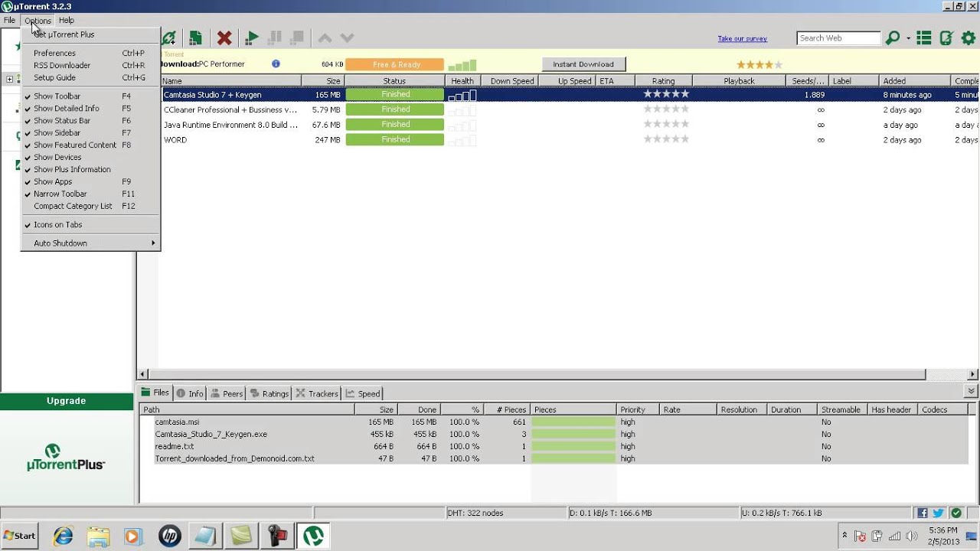Image resolution: width=980 pixels, height=551 pixels.
Task: Switch to the Peers tab
Action: [227, 393]
